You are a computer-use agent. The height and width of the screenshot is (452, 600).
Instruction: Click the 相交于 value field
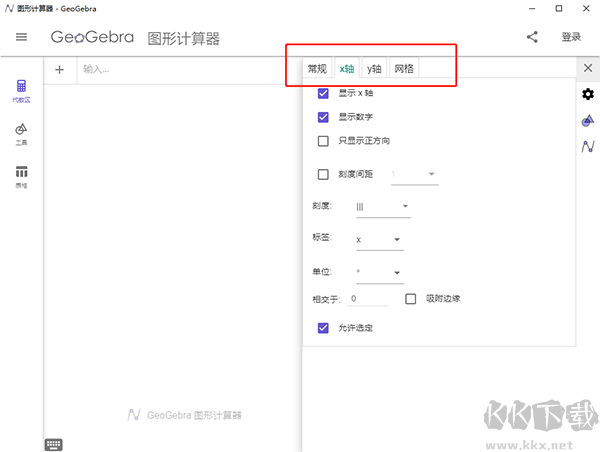click(x=367, y=299)
